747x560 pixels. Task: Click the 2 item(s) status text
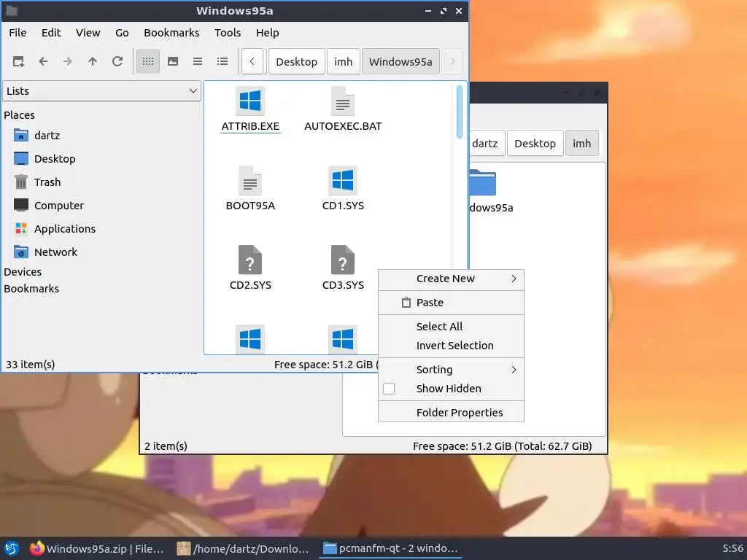tap(166, 446)
